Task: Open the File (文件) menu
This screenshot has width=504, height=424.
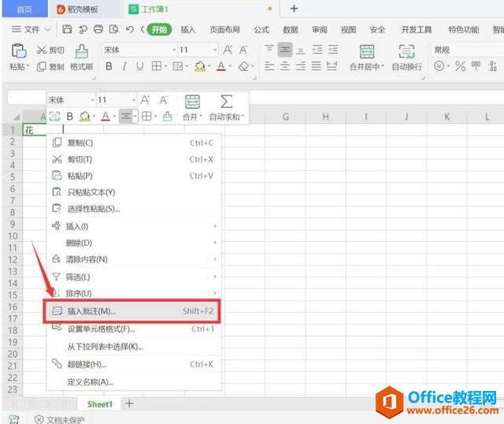Action: click(x=31, y=30)
